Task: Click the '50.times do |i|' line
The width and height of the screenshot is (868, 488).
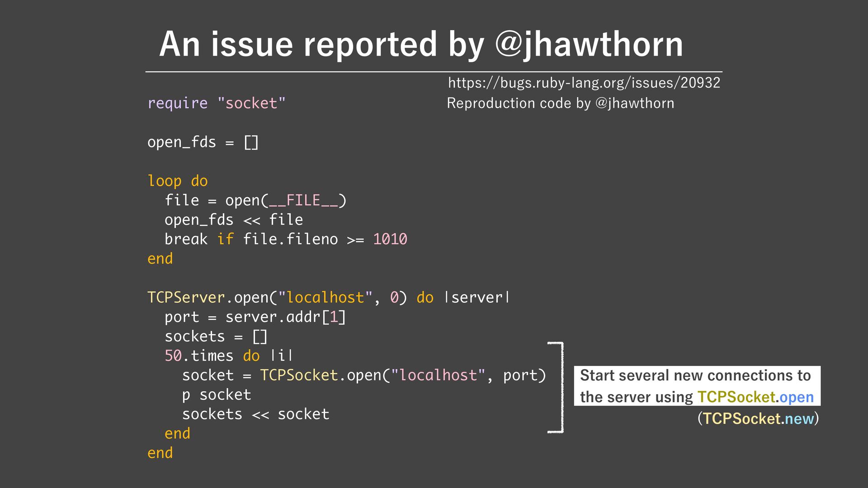Action: click(x=229, y=356)
